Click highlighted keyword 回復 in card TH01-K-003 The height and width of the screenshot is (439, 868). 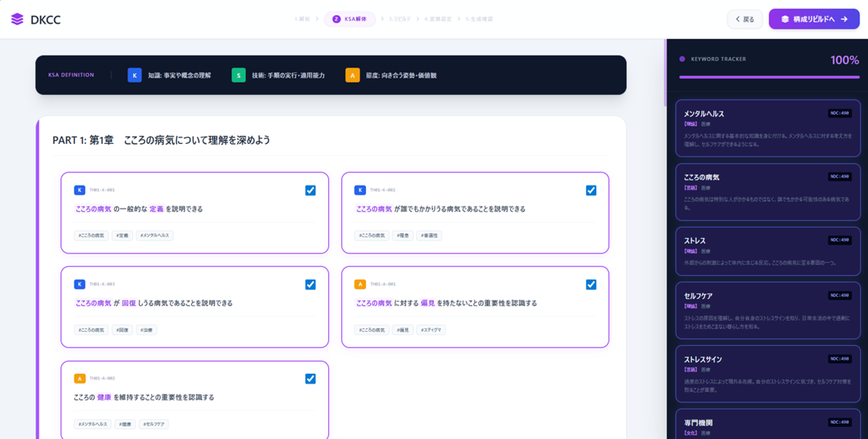[129, 303]
